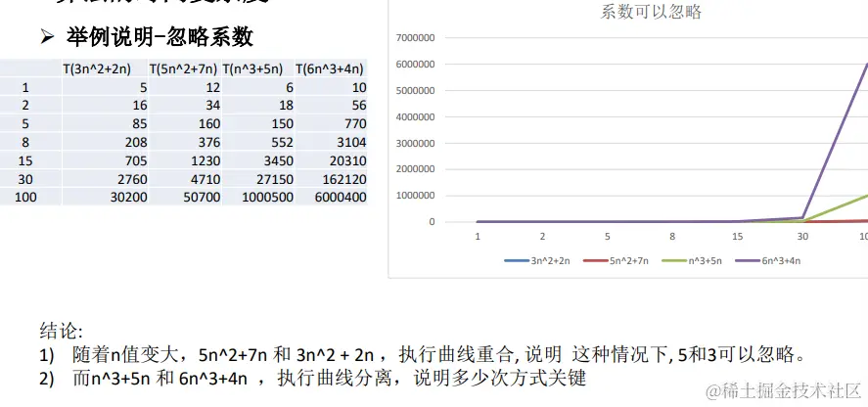This screenshot has width=868, height=407.
Task: Select table cell showing 18
Action: [286, 106]
